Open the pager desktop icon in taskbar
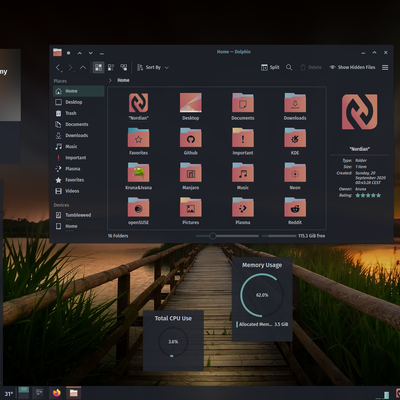Viewport: 400px width, 400px height. [24, 393]
